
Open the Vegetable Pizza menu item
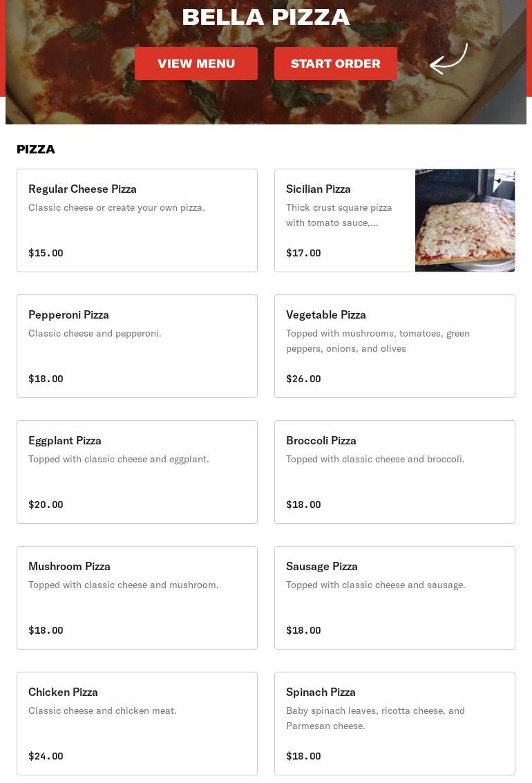[x=395, y=346]
